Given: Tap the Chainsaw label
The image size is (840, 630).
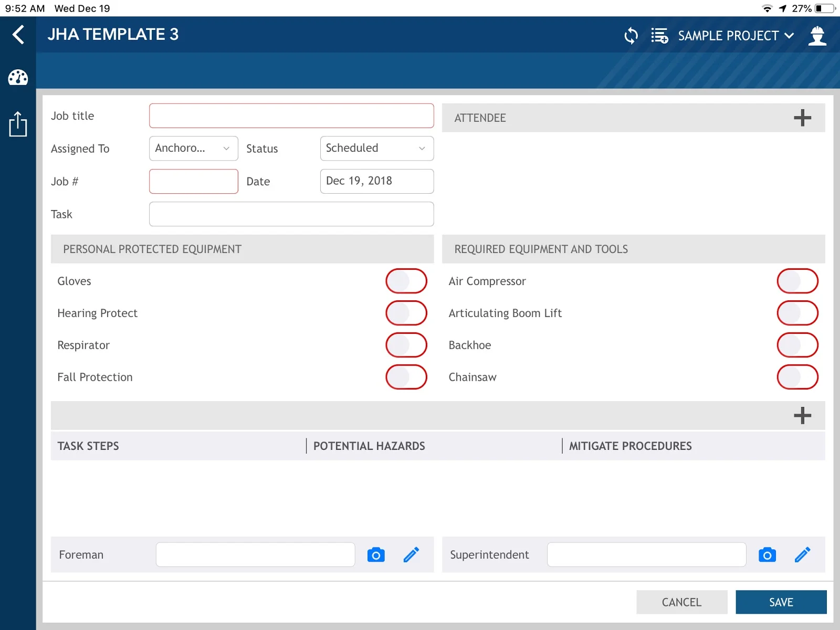Looking at the screenshot, I should [472, 377].
